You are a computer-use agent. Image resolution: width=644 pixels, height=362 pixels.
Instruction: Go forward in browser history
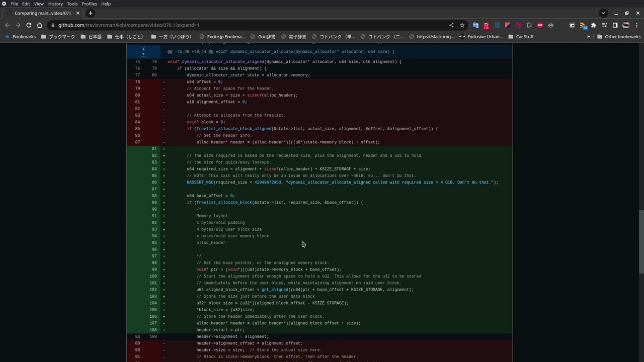tap(18, 25)
